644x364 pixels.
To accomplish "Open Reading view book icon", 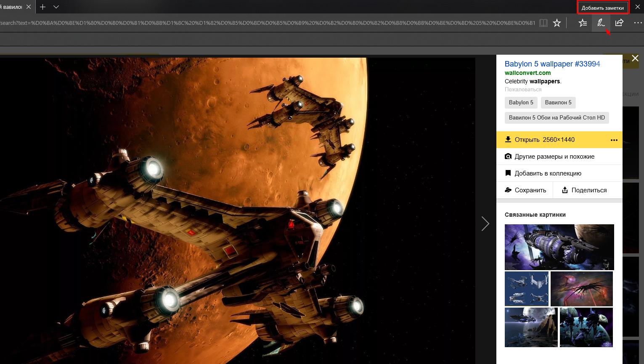I will [543, 23].
